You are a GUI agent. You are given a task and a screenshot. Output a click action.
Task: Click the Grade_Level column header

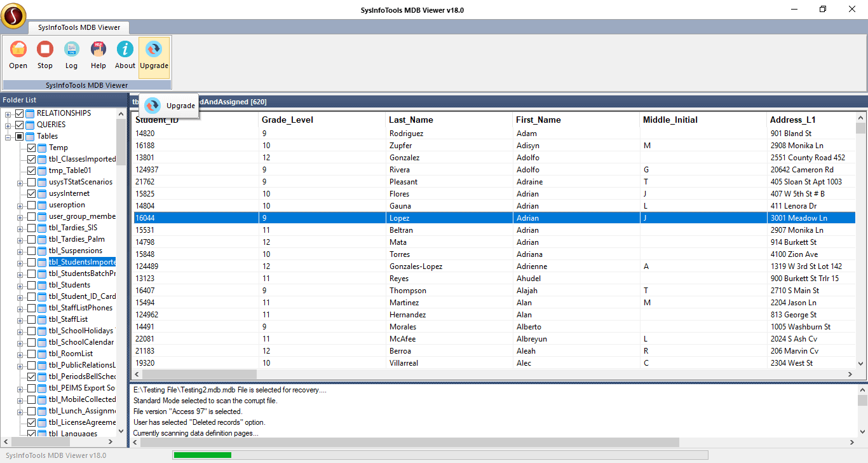pos(287,120)
